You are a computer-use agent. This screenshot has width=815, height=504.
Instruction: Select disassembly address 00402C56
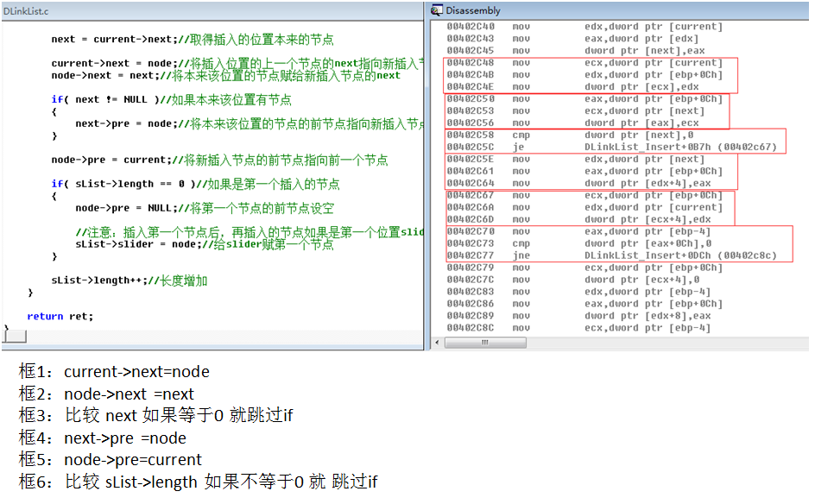click(x=471, y=123)
